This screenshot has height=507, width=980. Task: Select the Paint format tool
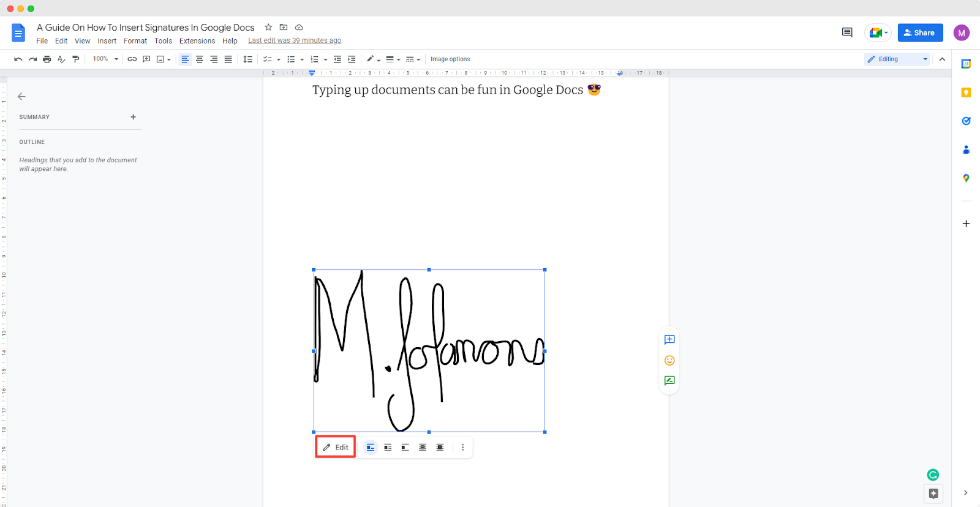pyautogui.click(x=76, y=59)
